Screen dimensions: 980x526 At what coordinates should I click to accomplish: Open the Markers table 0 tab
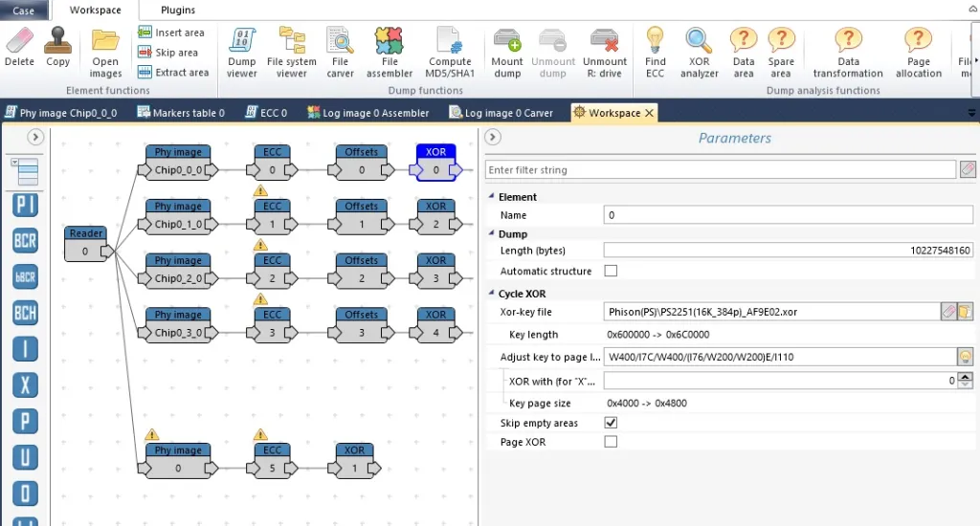(x=181, y=113)
